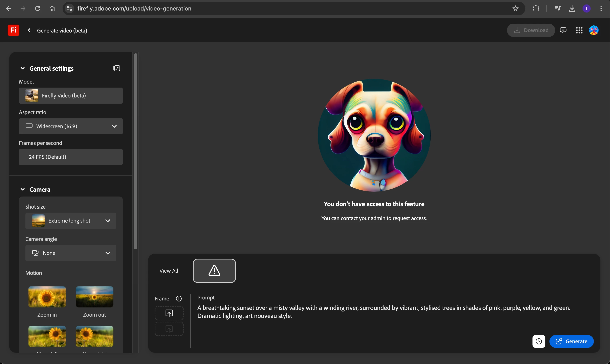Open the Adobe apps grid switcher
Image resolution: width=610 pixels, height=364 pixels.
click(x=579, y=30)
